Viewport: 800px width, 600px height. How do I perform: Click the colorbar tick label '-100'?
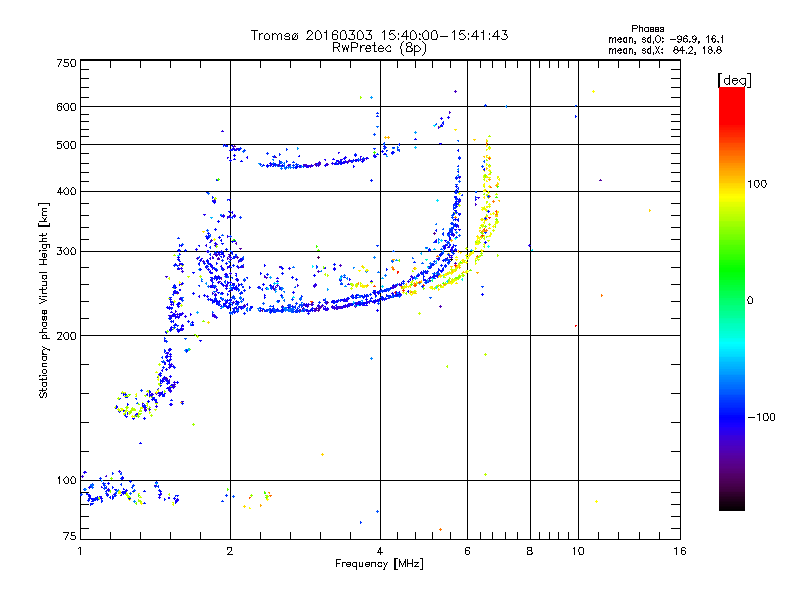pos(761,417)
